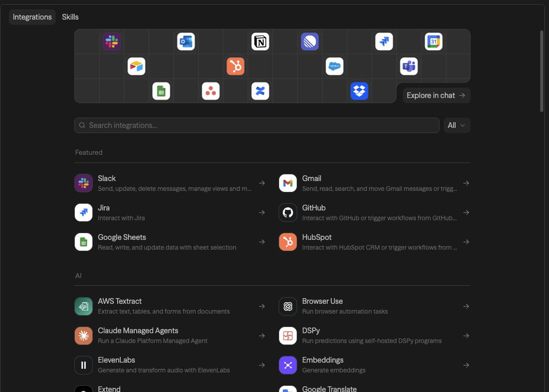Screen dimensions: 549x392
Task: Click the Slack icon in Featured list
Action: [x=84, y=183]
